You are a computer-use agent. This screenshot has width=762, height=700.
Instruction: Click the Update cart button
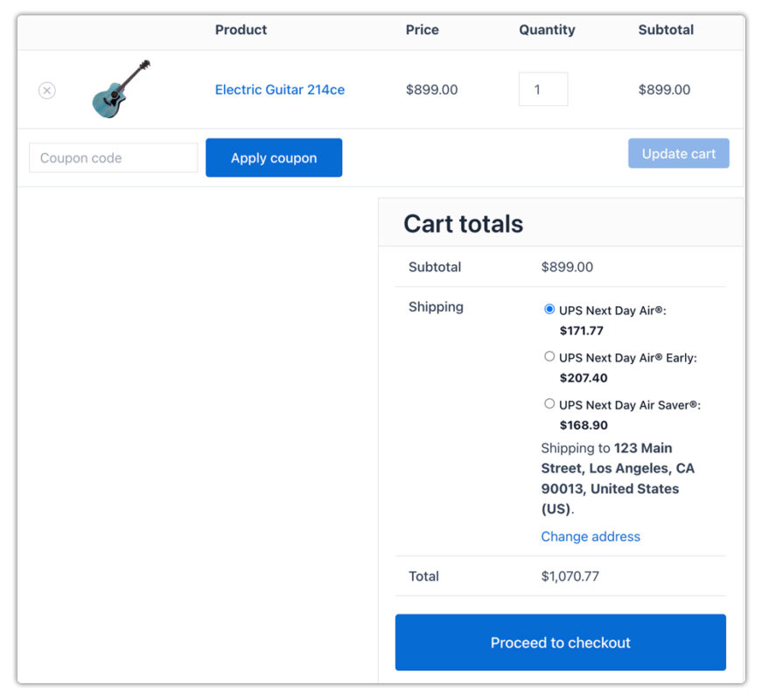[x=679, y=153]
